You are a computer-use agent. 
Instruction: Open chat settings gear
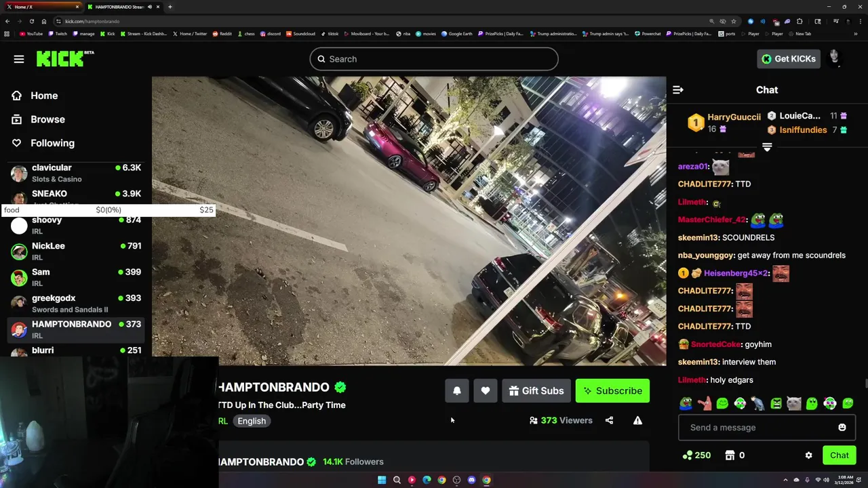click(808, 455)
